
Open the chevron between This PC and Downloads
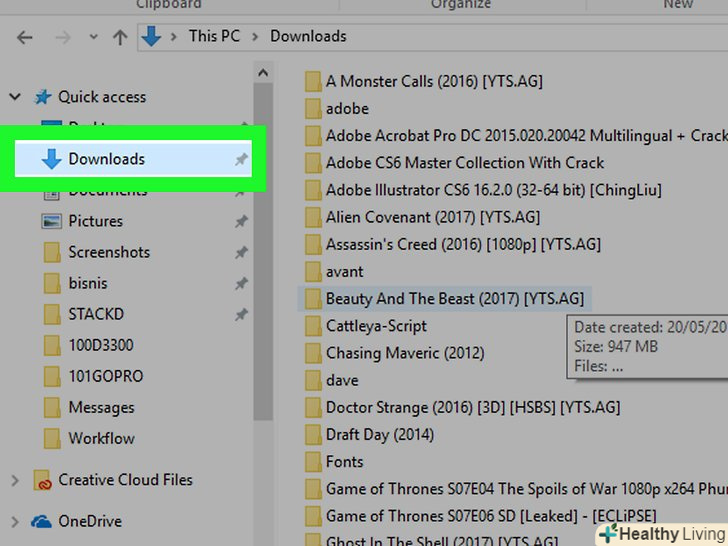[255, 36]
